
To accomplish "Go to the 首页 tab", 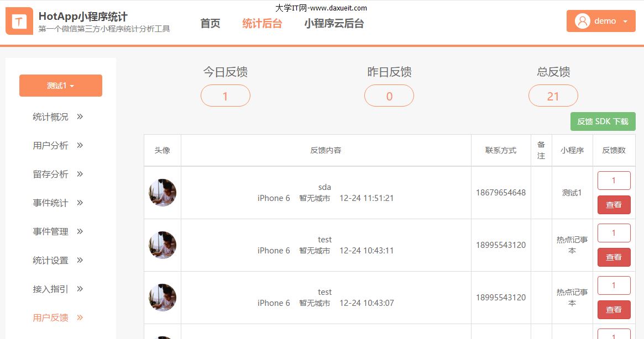I will coord(210,23).
